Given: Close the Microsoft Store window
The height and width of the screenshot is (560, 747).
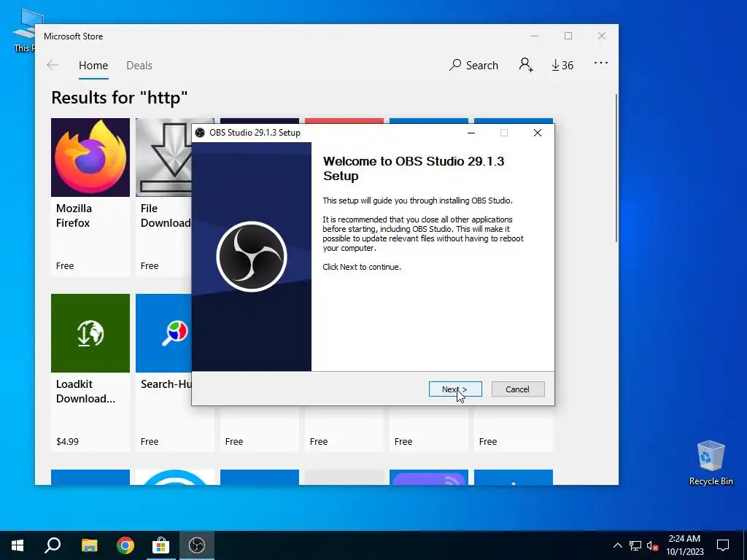Looking at the screenshot, I should pyautogui.click(x=602, y=36).
